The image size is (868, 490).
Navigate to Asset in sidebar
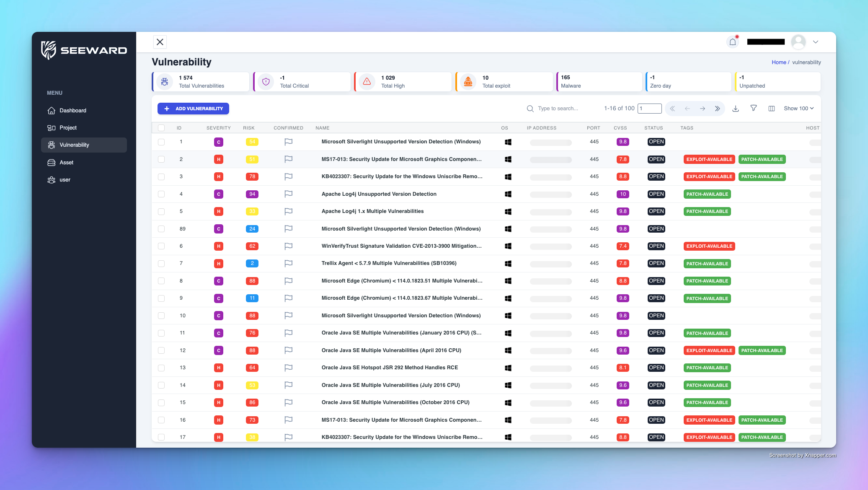pos(66,163)
